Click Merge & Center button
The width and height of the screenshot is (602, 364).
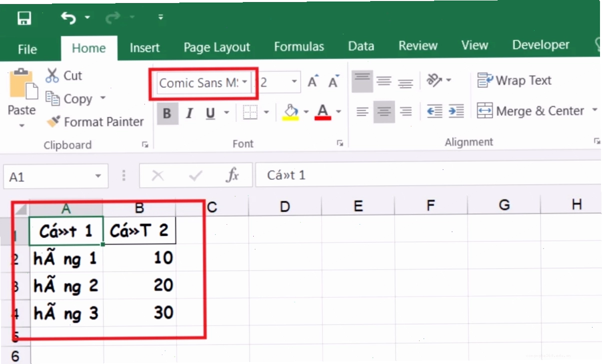click(531, 111)
